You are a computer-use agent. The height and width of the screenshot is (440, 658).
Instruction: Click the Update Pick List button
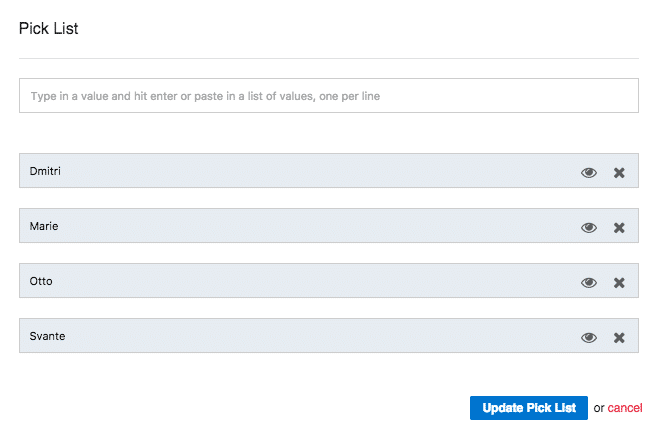(529, 408)
